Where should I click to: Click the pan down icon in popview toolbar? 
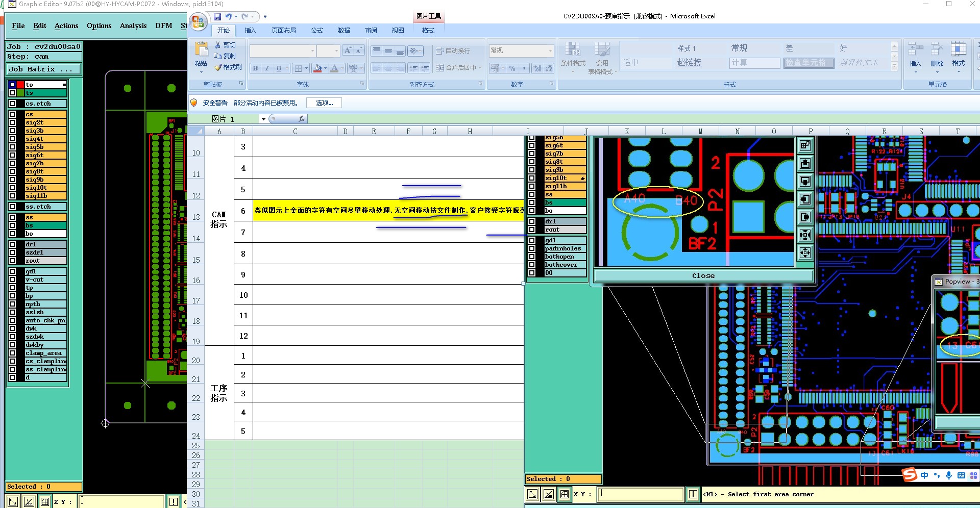click(x=805, y=182)
